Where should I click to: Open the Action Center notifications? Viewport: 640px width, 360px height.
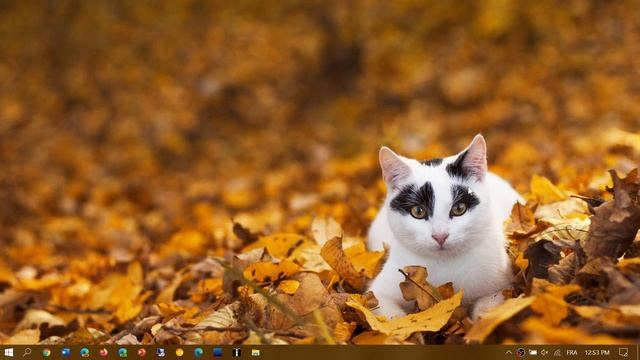pyautogui.click(x=623, y=352)
